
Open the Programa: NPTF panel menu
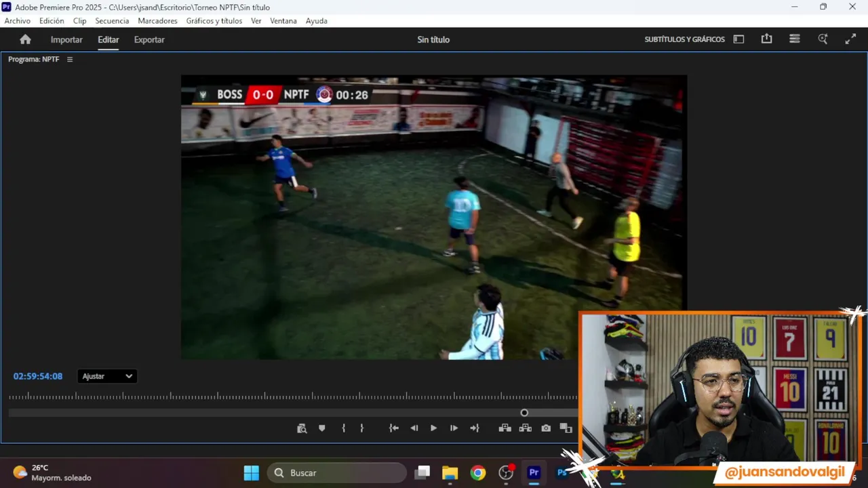coord(69,60)
